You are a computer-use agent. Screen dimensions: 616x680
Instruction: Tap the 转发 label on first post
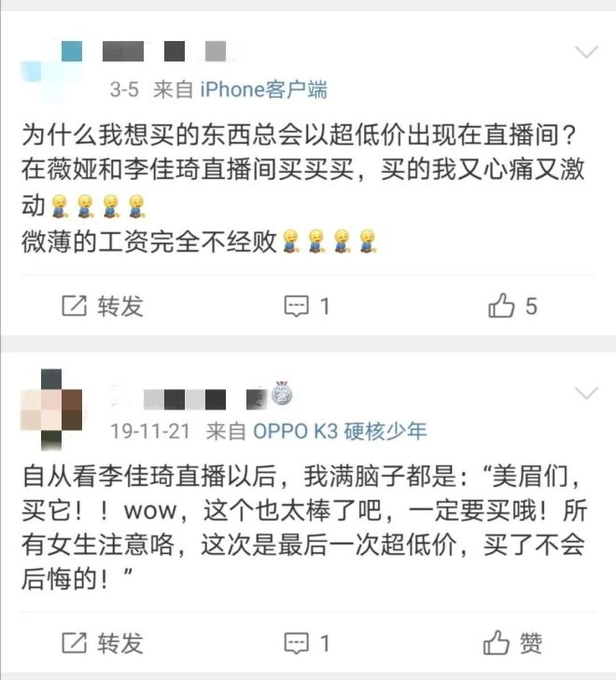coord(120,306)
